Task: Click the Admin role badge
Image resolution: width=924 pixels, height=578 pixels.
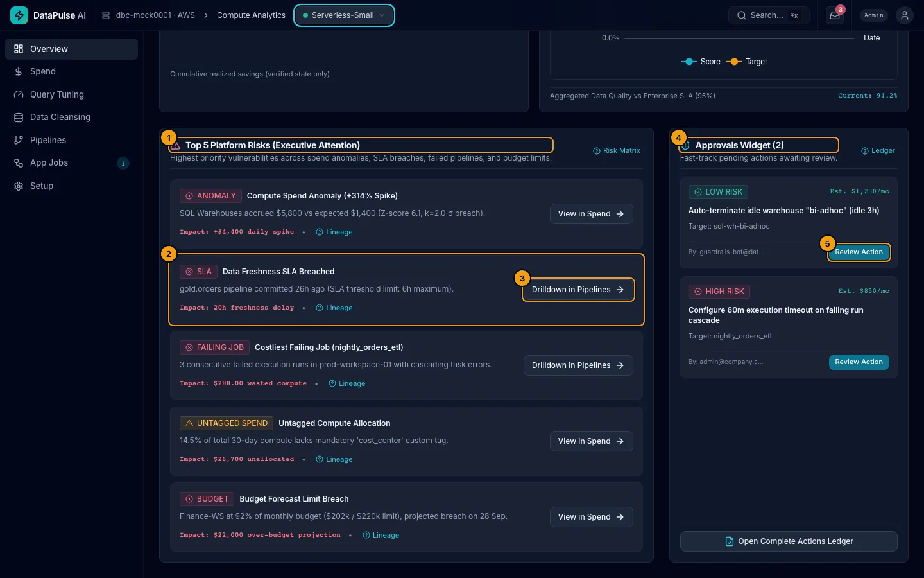Action: [873, 15]
